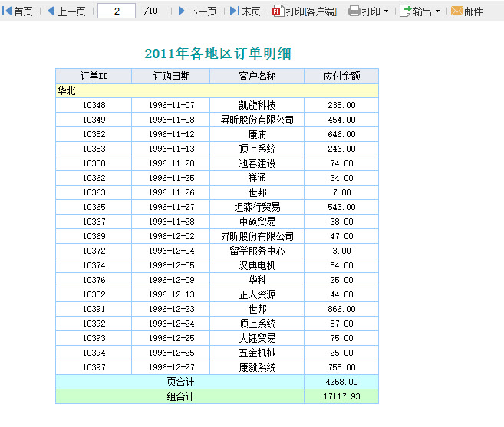This screenshot has height=427, width=504.
Task: Click the 客户名称 column header
Action: tap(257, 76)
